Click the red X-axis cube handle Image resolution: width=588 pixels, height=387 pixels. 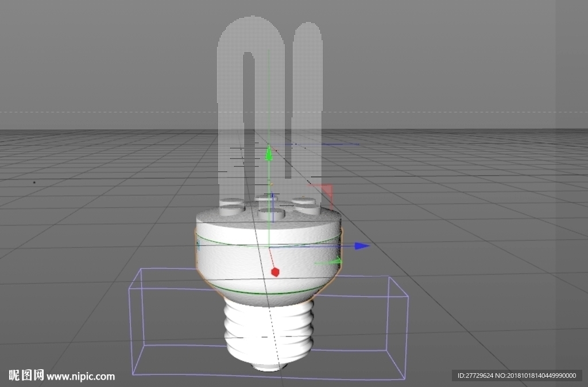point(275,272)
